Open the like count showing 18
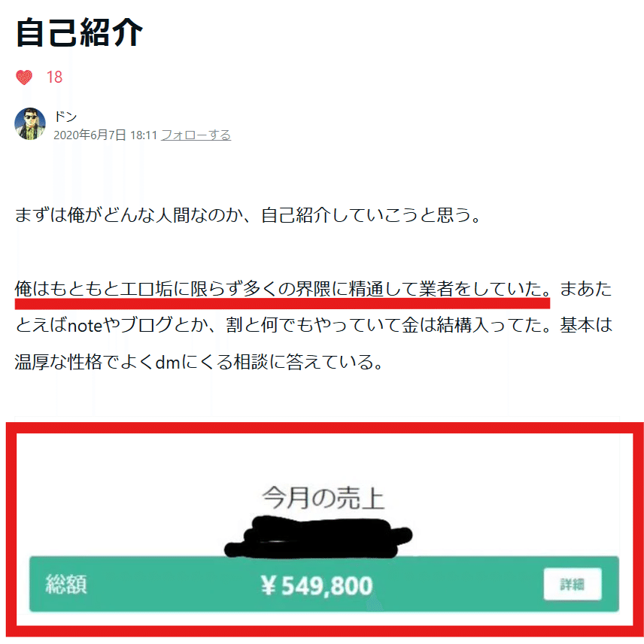The height and width of the screenshot is (644, 644). click(x=54, y=77)
